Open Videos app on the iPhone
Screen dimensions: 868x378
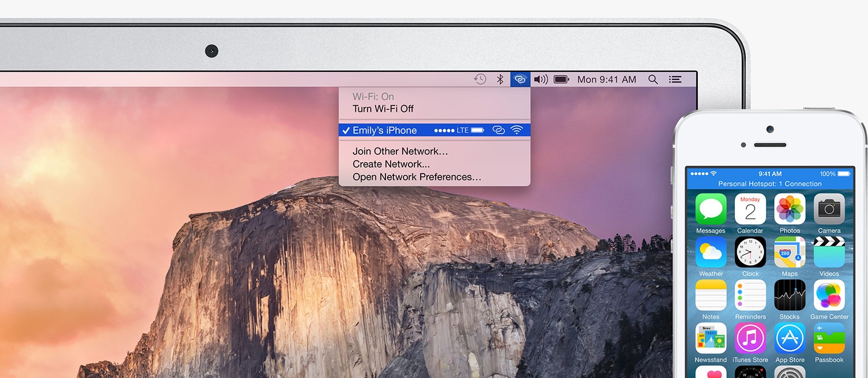click(829, 252)
